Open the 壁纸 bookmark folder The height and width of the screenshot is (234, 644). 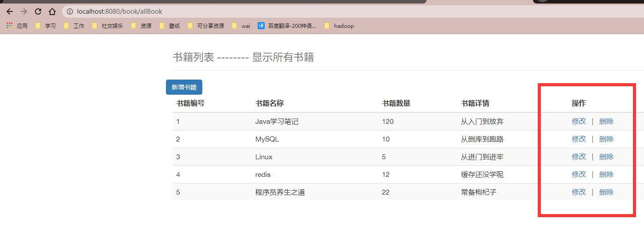point(170,26)
